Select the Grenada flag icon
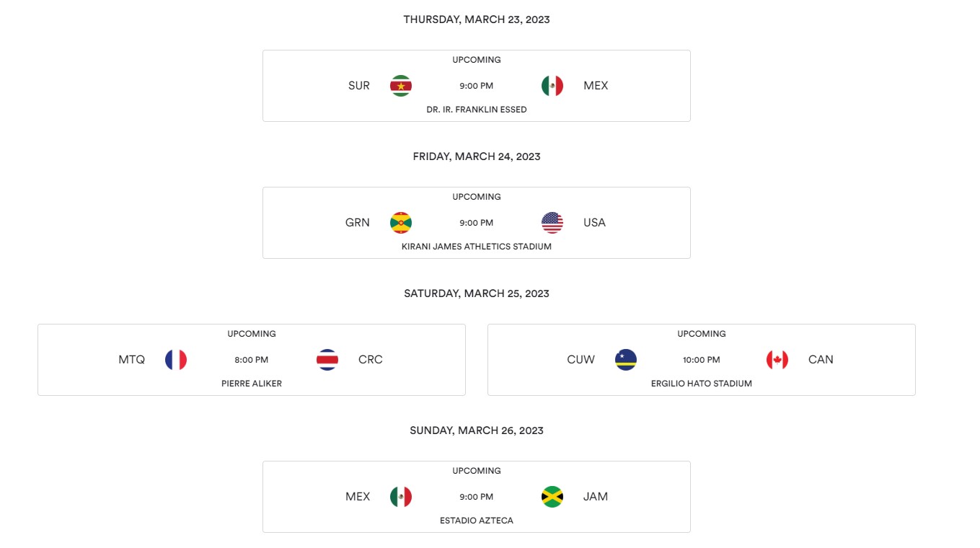980x548 pixels. click(401, 223)
